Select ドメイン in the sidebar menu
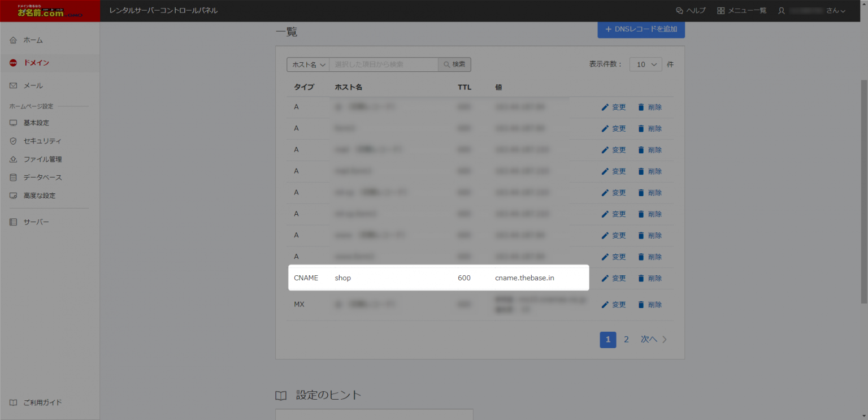 36,63
